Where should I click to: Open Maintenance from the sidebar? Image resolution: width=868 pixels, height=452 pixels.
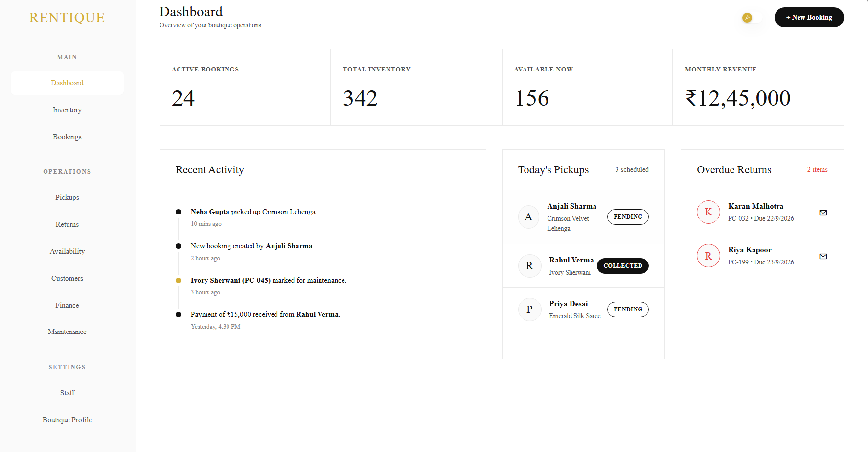click(67, 332)
